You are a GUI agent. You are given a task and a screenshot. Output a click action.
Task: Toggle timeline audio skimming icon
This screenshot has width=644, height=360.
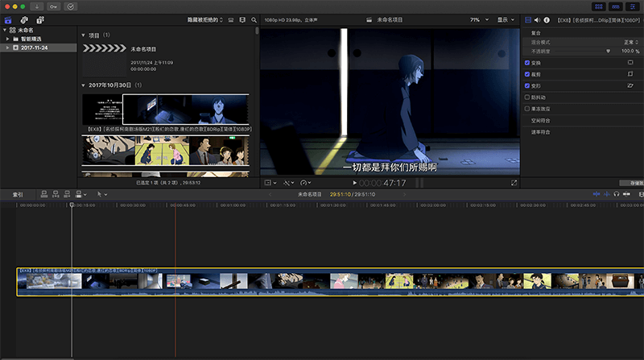pyautogui.click(x=607, y=194)
